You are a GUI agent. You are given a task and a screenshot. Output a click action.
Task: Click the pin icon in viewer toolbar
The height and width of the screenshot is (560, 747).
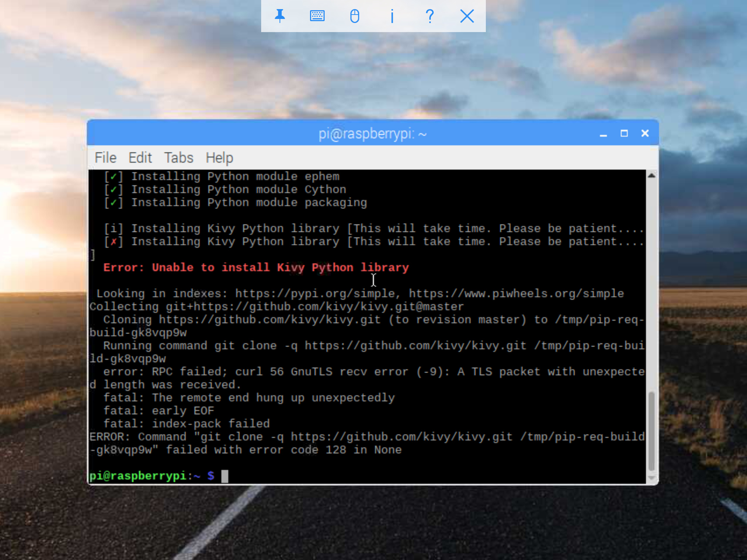point(280,16)
